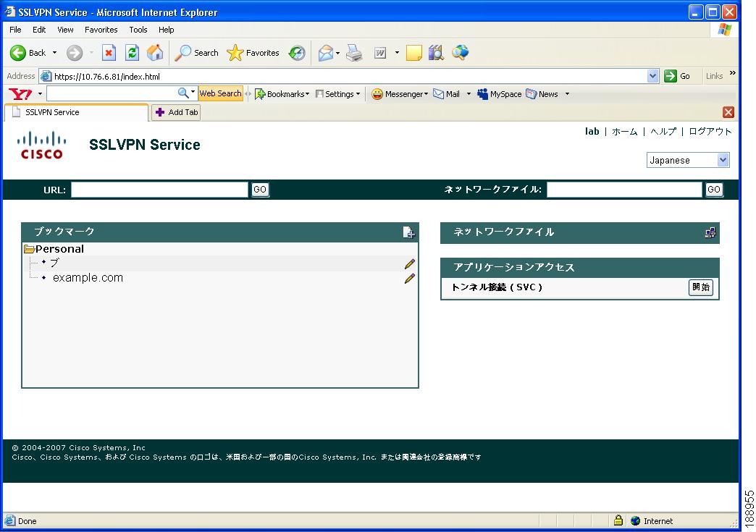Viewport: 756px width, 532px height.
Task: Click the Back arrow icon
Action: coord(18,53)
